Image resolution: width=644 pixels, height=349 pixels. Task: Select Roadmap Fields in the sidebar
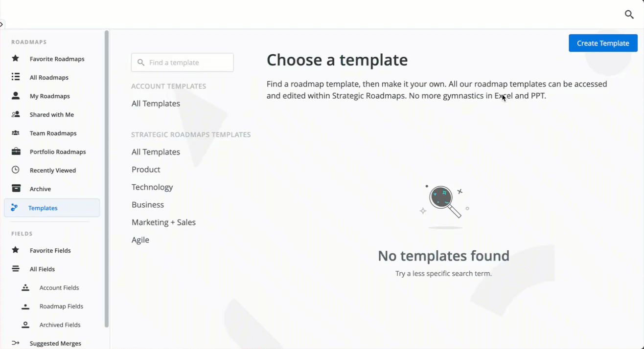tap(61, 306)
